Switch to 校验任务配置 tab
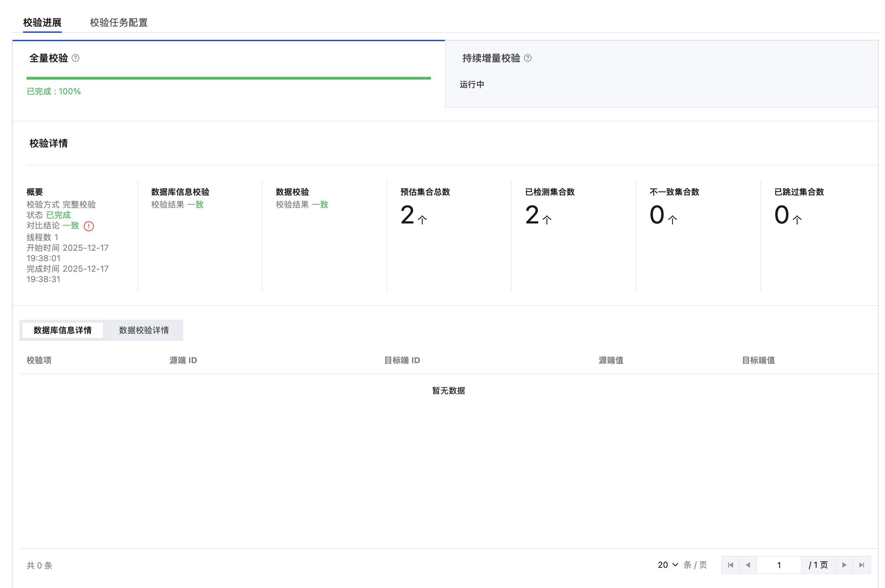 coord(118,22)
